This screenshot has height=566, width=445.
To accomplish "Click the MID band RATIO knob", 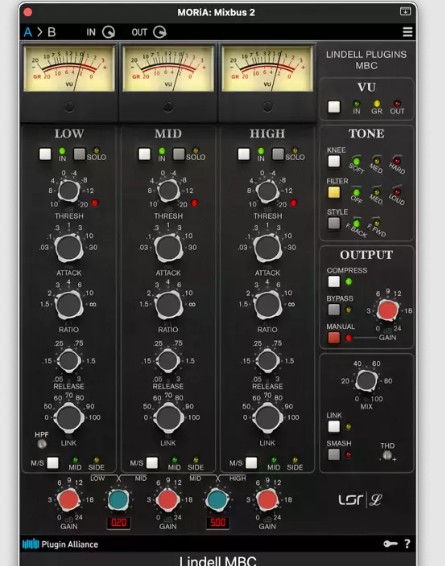I will (x=168, y=305).
